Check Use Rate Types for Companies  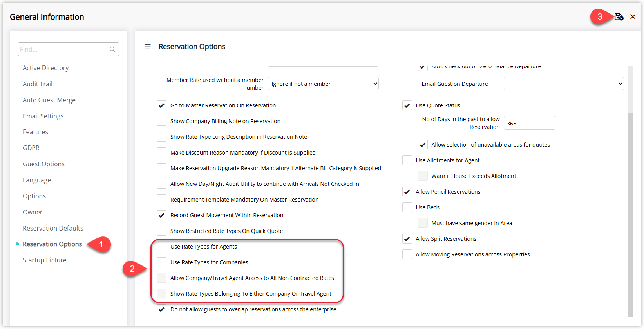161,262
